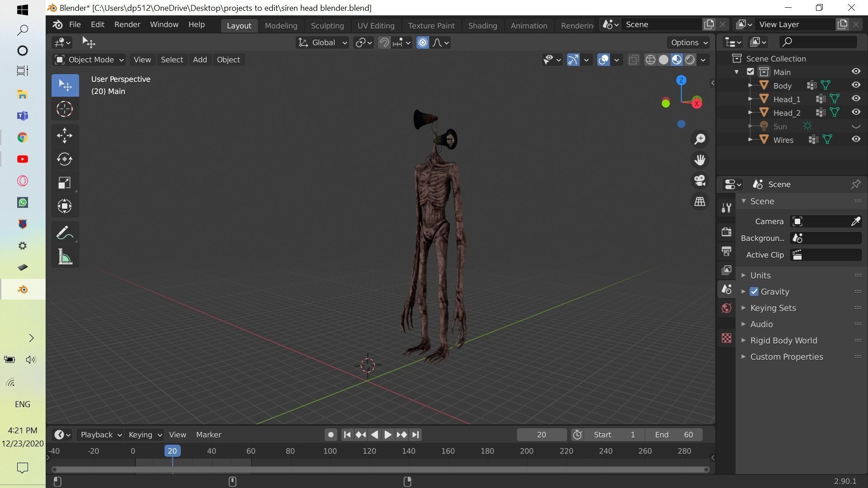
Task: Click Marker in timeline header
Action: (208, 435)
